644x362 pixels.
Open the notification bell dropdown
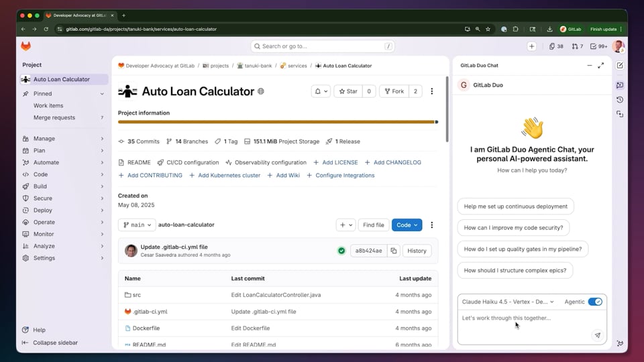321,92
